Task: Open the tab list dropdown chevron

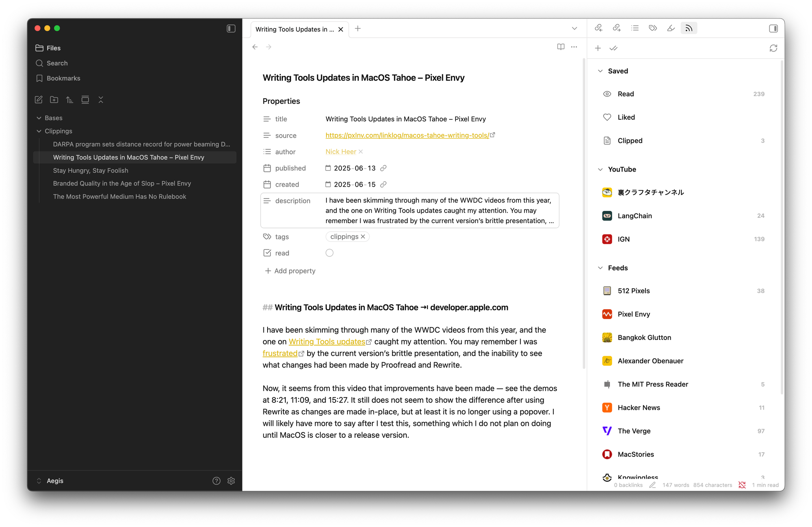Action: point(574,28)
